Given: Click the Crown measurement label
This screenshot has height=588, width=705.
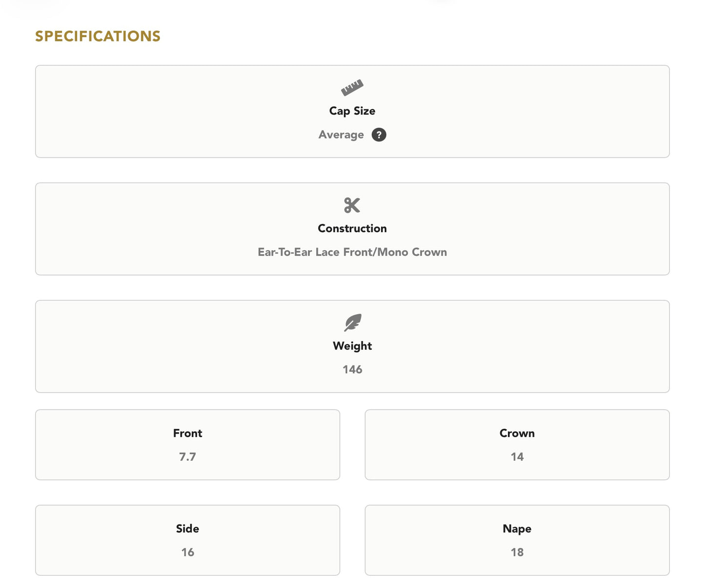Looking at the screenshot, I should click(517, 433).
